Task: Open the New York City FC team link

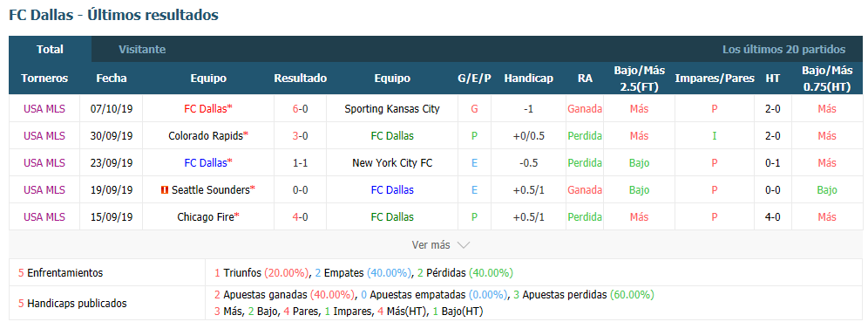Action: [x=392, y=163]
